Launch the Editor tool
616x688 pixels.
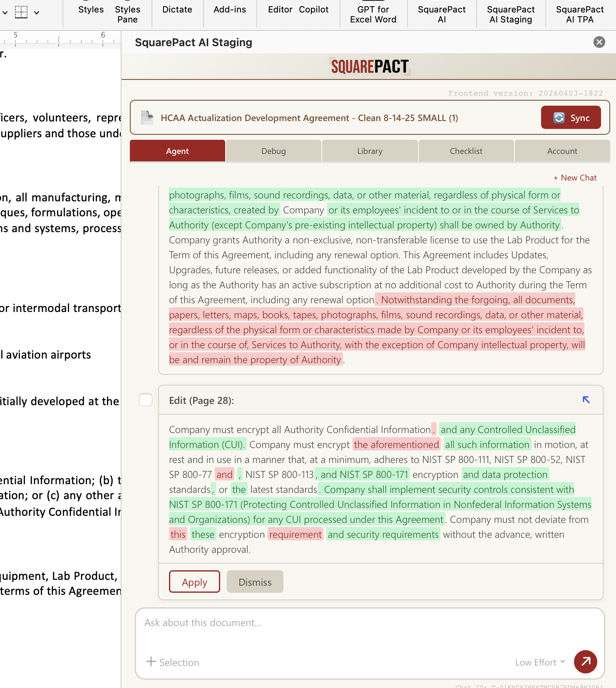point(280,10)
